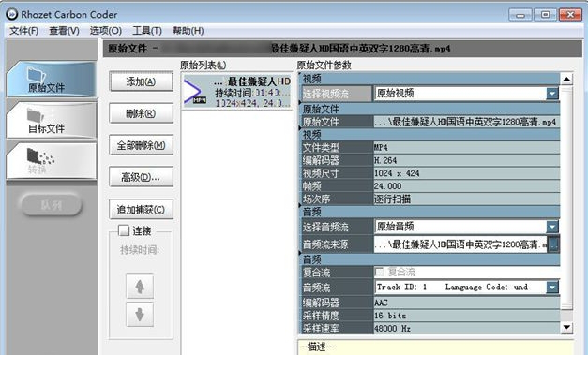The image size is (588, 369).
Task: Click the 场次序 逐行扫描 value
Action: pyautogui.click(x=466, y=199)
